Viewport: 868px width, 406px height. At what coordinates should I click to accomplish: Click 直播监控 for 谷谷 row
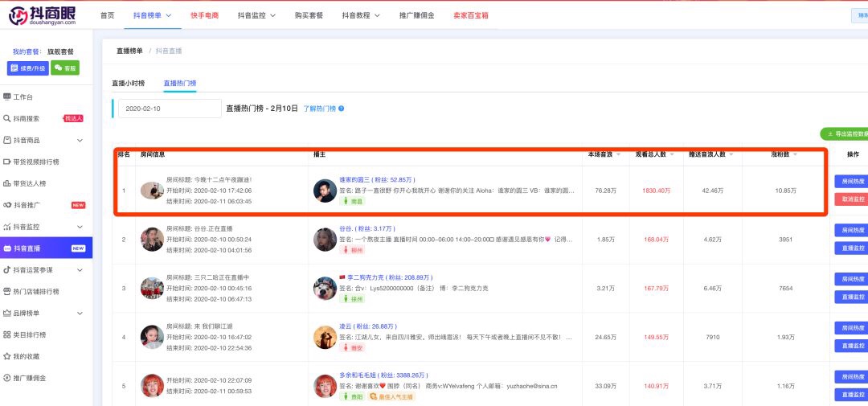(x=851, y=248)
